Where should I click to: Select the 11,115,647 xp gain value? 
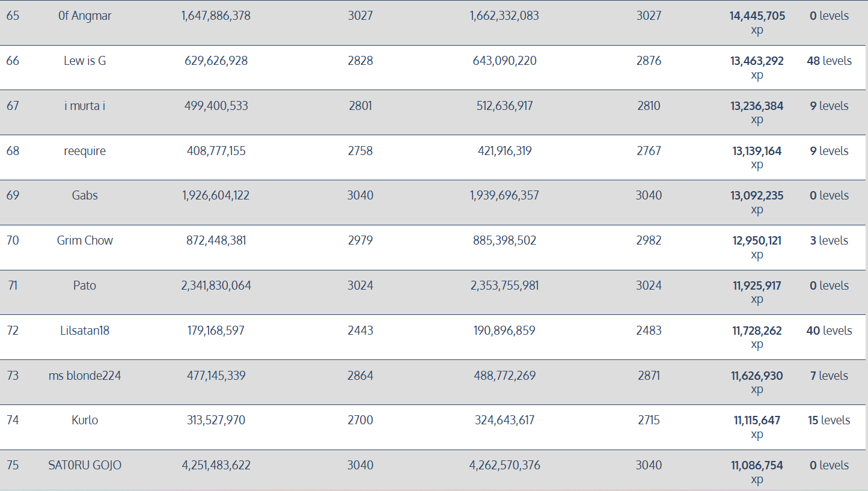pos(757,421)
